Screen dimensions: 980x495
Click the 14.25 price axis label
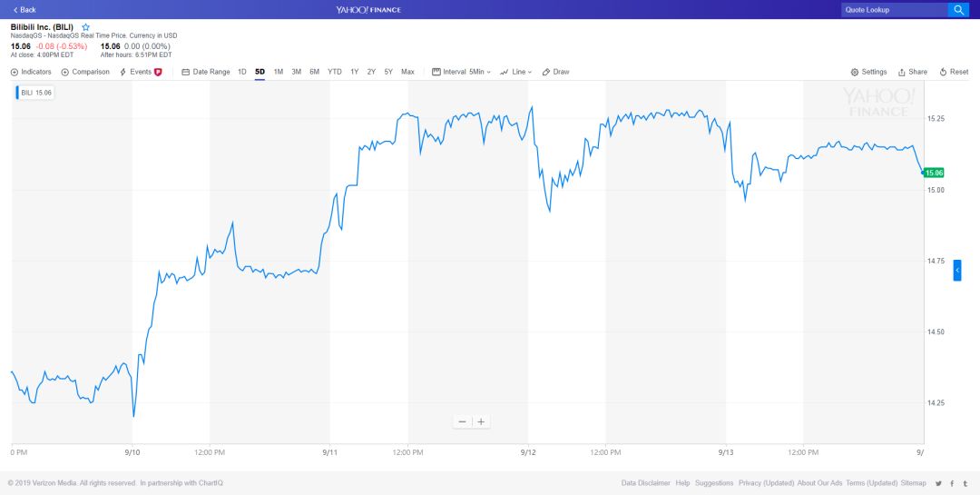coord(936,403)
